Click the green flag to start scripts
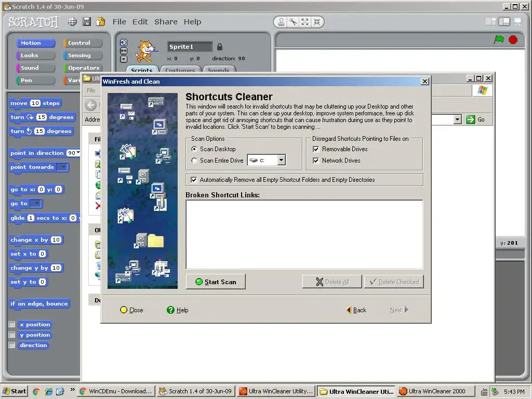532x399 pixels. [499, 39]
